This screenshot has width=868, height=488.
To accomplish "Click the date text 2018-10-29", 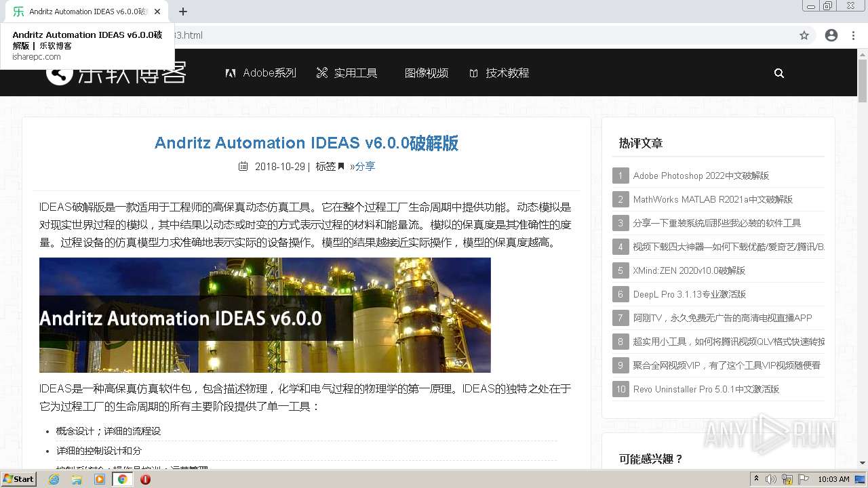I will pyautogui.click(x=280, y=166).
